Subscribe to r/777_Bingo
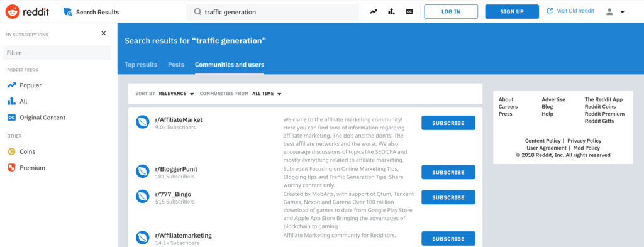This screenshot has height=247, width=644. coord(448,197)
